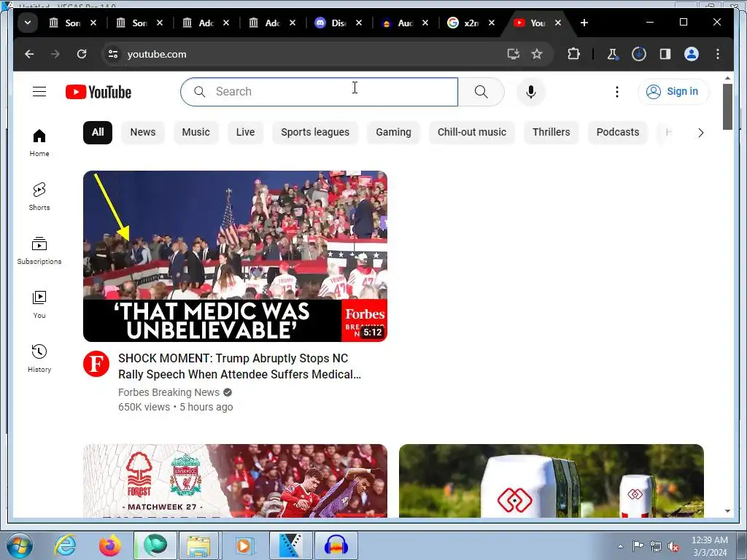The image size is (747, 560).
Task: Open the You section in sidebar
Action: tap(39, 304)
